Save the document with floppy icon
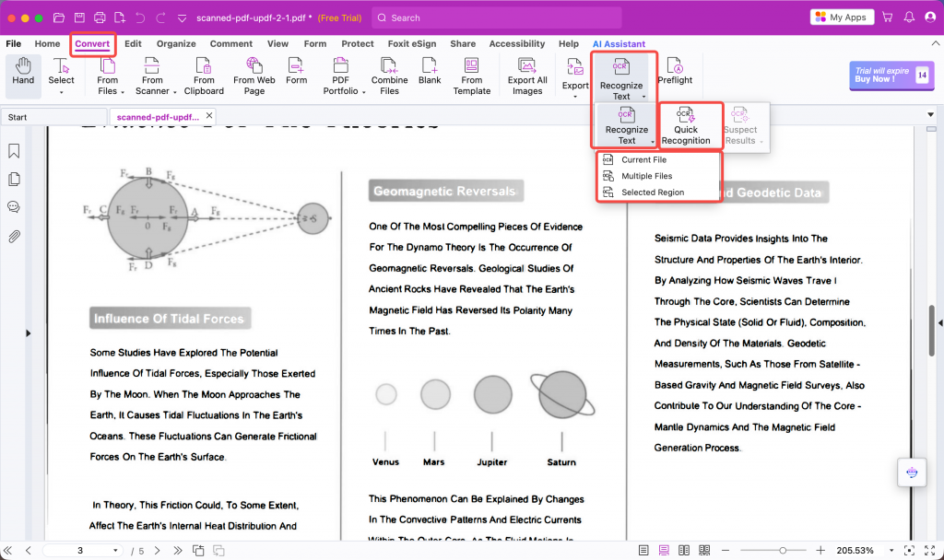Viewport: 944px width, 560px height. click(79, 17)
